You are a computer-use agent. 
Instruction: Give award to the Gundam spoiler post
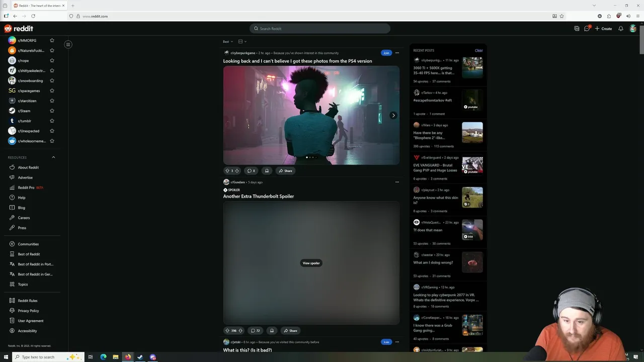click(272, 331)
